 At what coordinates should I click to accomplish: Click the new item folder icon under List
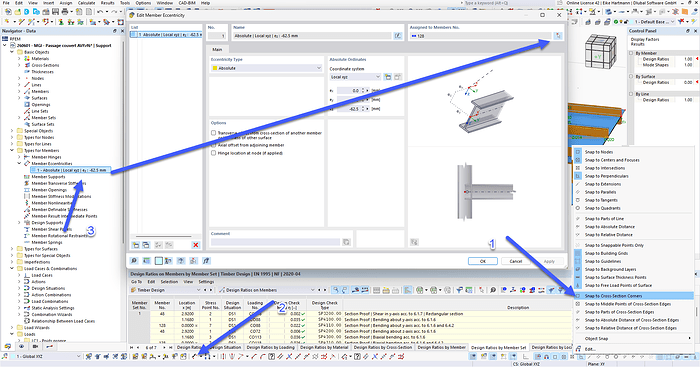tap(136, 245)
